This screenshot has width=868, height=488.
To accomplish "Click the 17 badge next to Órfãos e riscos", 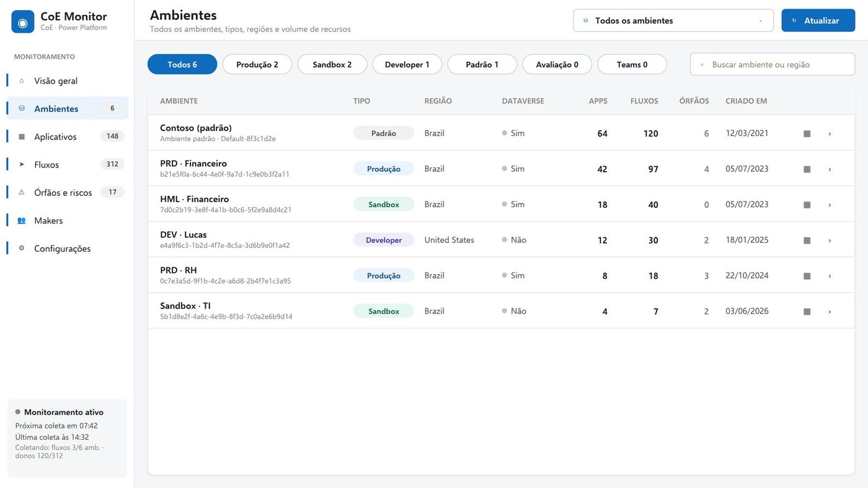I will point(112,192).
